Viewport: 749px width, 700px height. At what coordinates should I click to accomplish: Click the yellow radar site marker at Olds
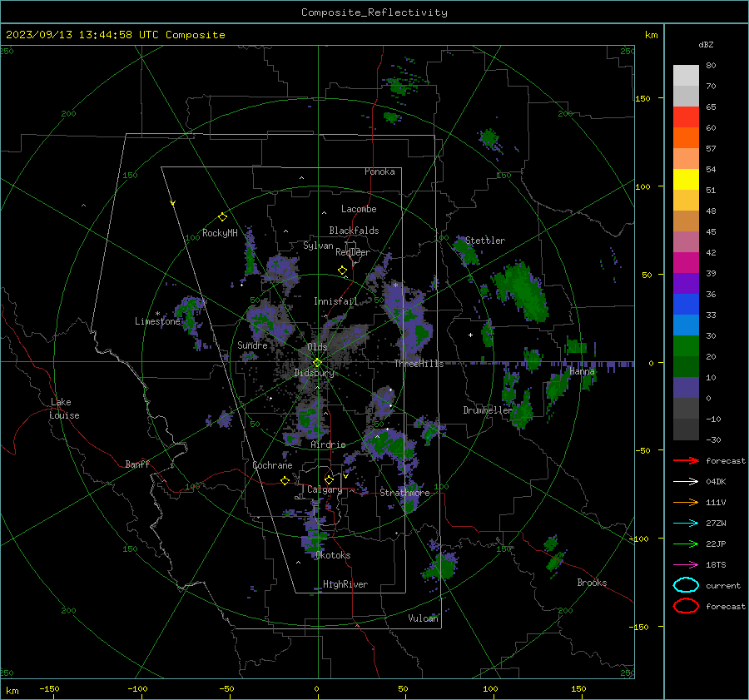(317, 363)
